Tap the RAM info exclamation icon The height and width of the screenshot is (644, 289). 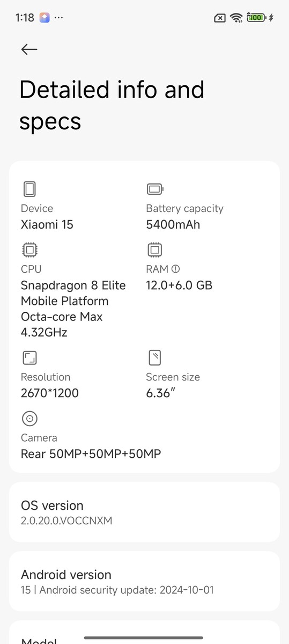coord(175,269)
